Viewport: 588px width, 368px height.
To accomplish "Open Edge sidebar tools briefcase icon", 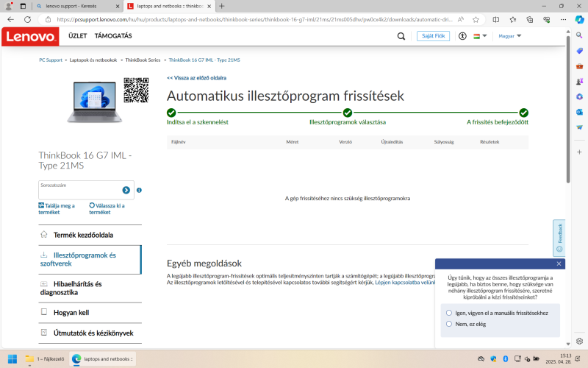I will (x=579, y=66).
